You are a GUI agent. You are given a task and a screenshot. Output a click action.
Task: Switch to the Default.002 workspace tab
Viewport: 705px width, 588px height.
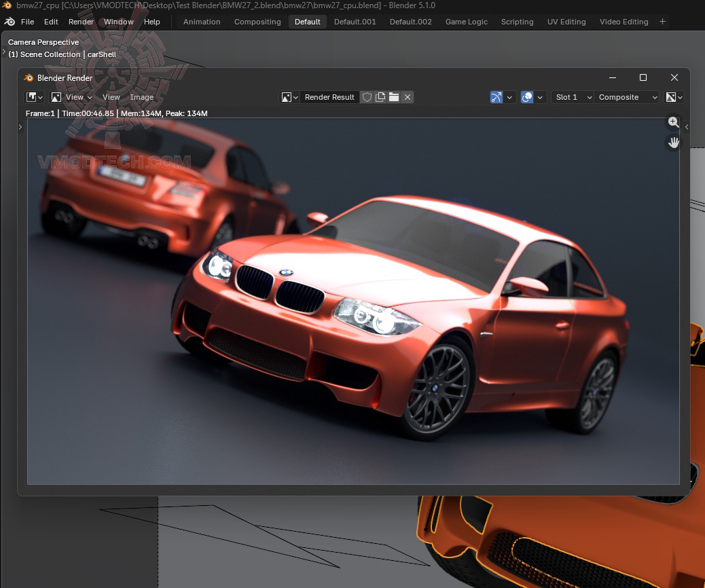[x=410, y=22]
